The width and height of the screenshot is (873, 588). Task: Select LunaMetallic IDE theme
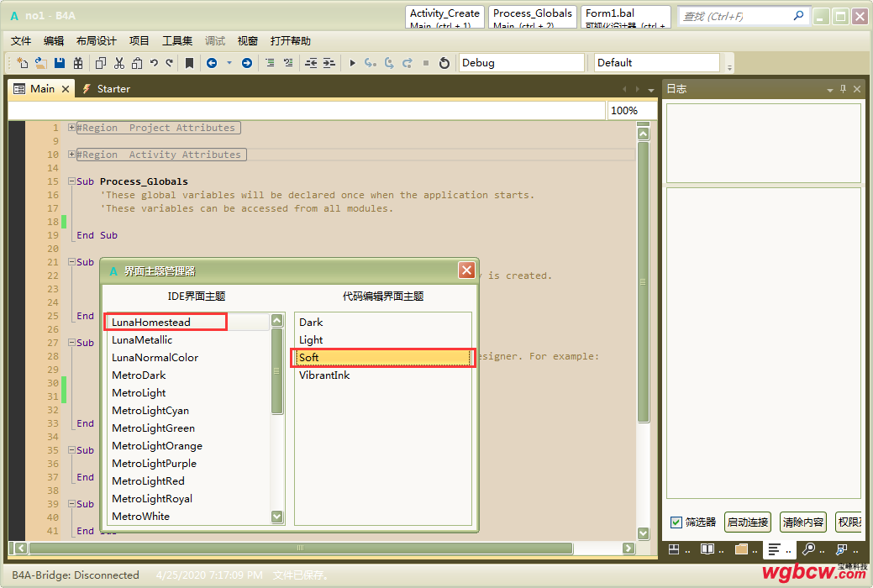187,339
